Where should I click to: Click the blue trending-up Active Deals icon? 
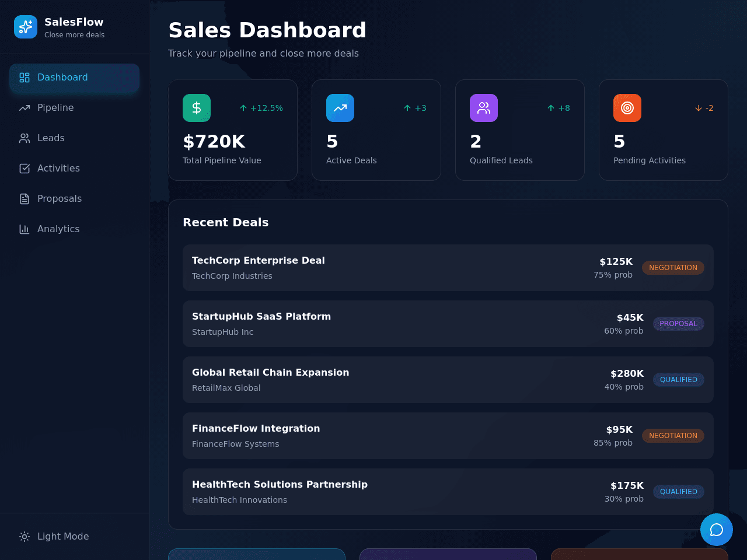tap(340, 108)
